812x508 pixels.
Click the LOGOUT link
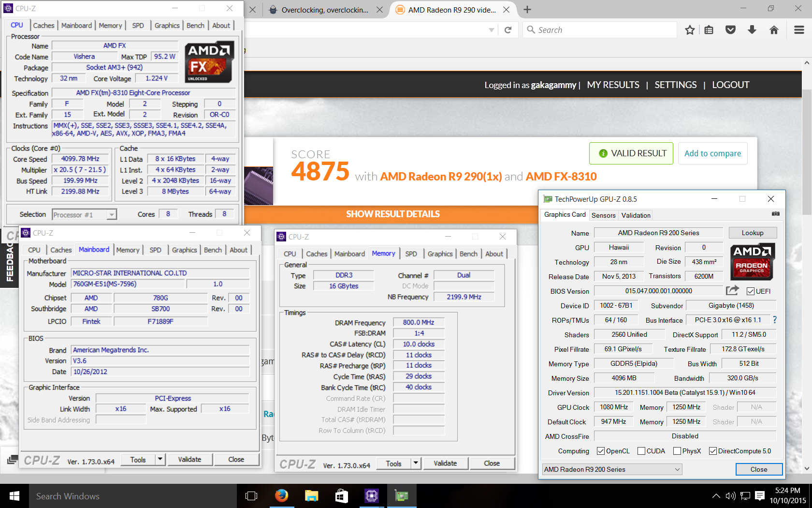(x=730, y=85)
